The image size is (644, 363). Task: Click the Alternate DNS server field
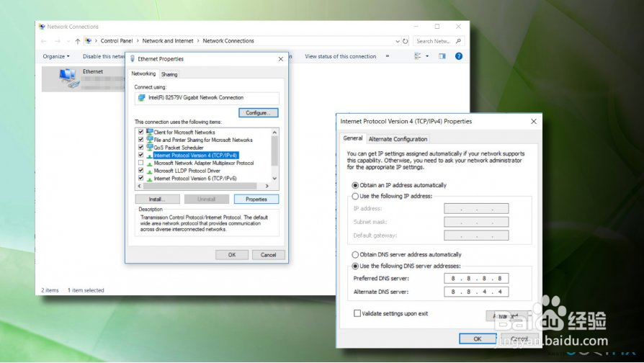476,292
